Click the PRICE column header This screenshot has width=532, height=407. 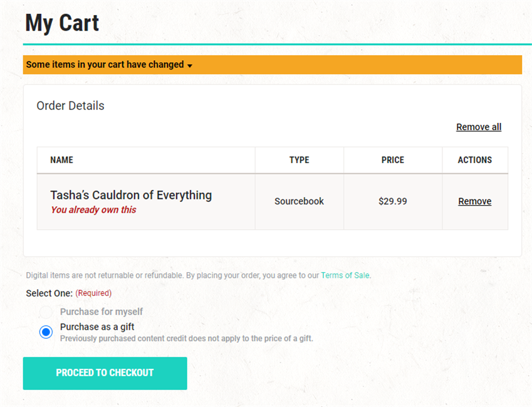[392, 160]
